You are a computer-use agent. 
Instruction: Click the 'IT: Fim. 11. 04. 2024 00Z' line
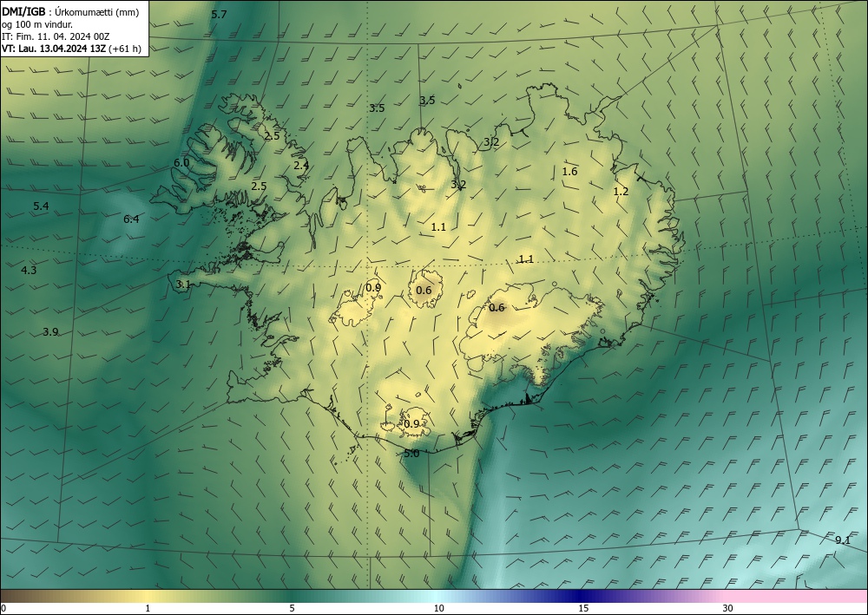56,36
